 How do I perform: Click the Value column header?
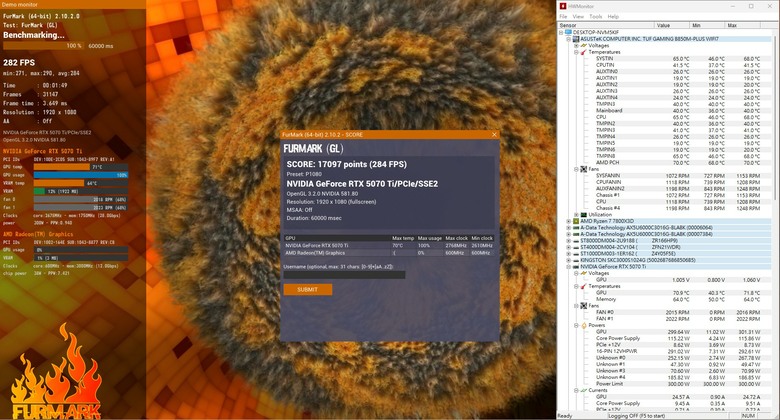(x=672, y=25)
